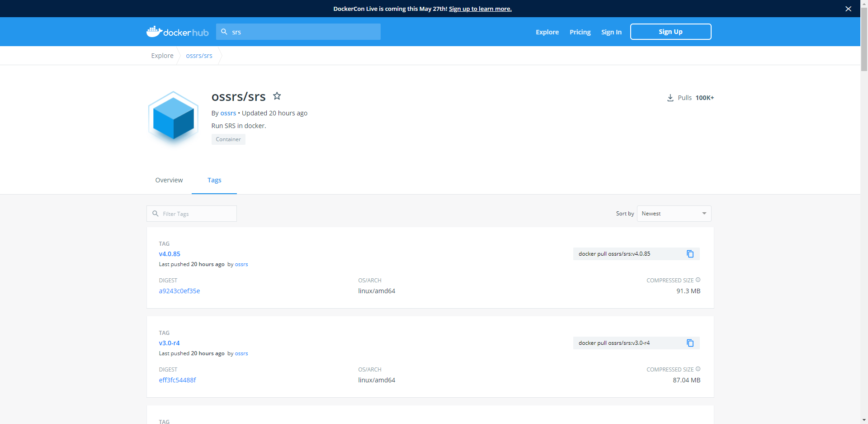
Task: Click the Pulls download icon
Action: click(670, 98)
